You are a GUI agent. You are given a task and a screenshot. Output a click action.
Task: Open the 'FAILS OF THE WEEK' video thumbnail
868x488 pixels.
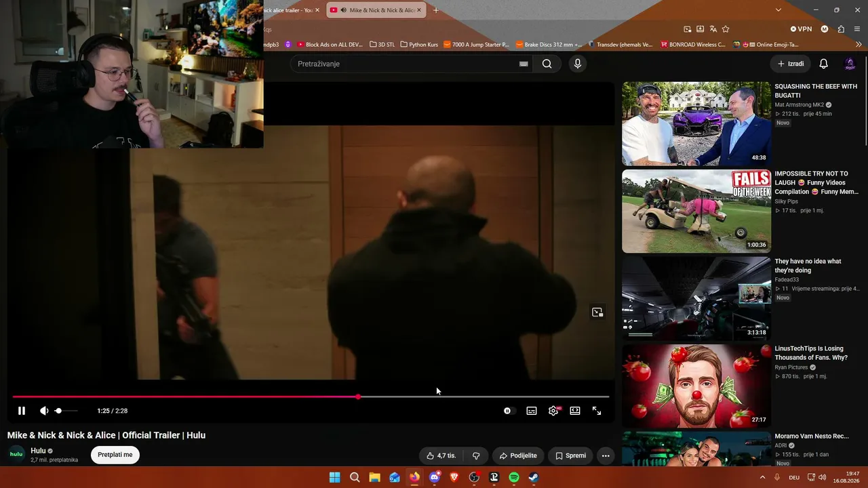tap(696, 211)
